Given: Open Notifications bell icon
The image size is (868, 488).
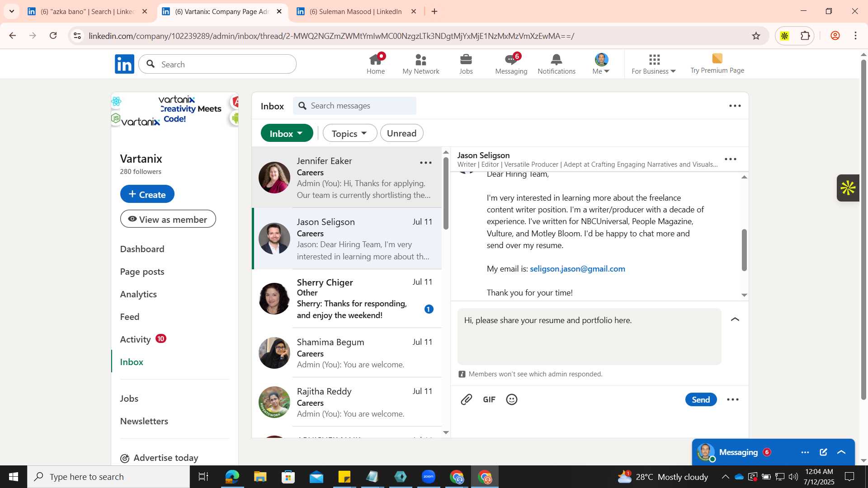Looking at the screenshot, I should coord(557,64).
